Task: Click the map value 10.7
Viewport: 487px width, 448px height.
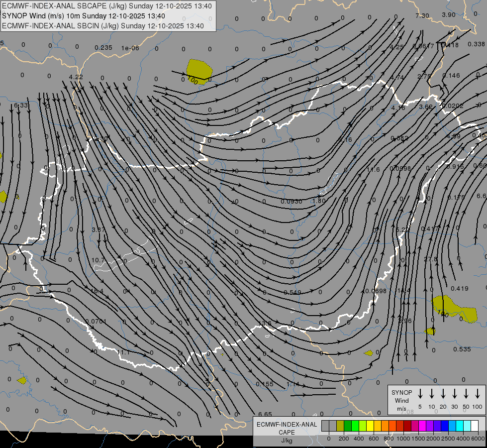Action: click(98, 260)
